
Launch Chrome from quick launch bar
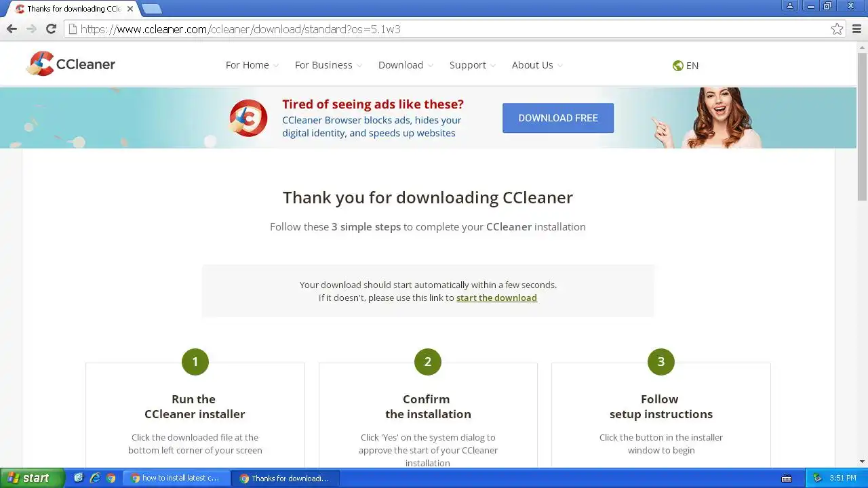(111, 478)
